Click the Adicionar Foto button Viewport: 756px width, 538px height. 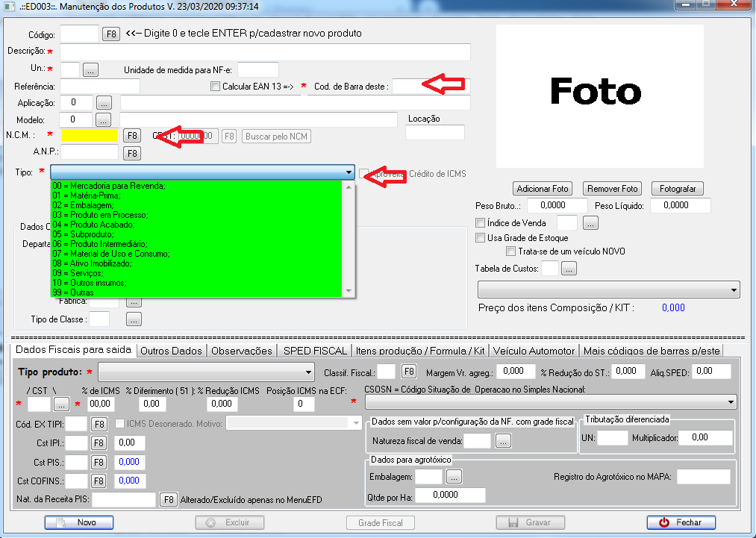[x=543, y=189]
